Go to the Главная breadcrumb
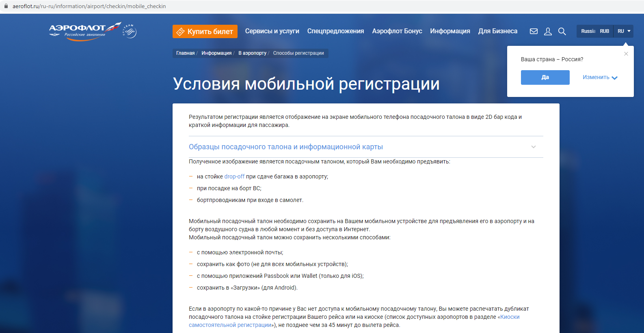This screenshot has height=333, width=644. click(185, 53)
